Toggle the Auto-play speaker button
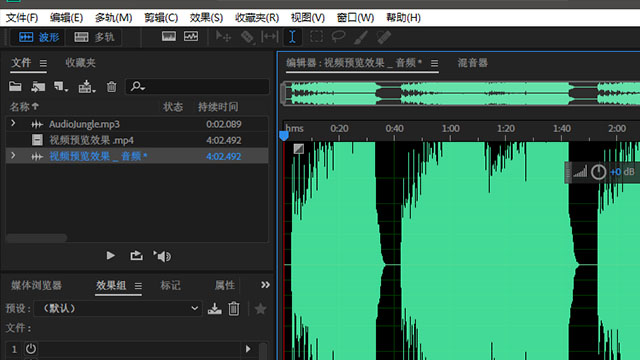This screenshot has height=360, width=640. coord(162,256)
